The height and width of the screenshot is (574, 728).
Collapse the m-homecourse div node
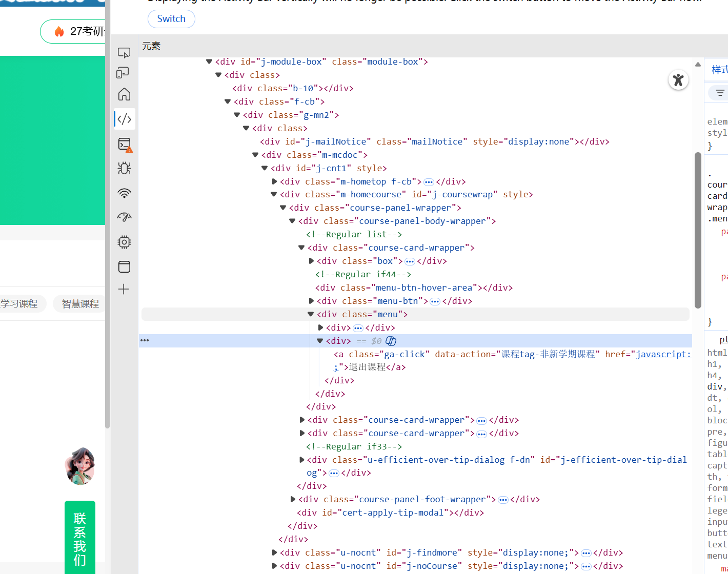pyautogui.click(x=274, y=194)
